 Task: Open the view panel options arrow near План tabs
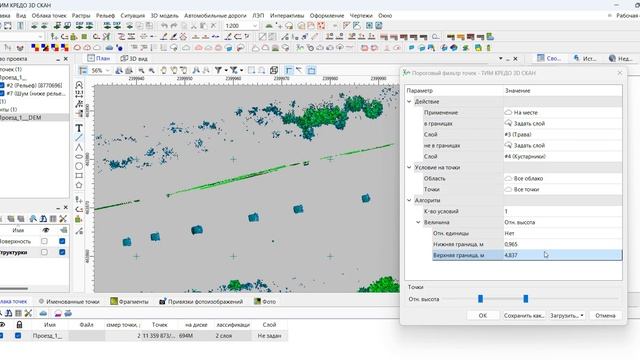coord(500,59)
